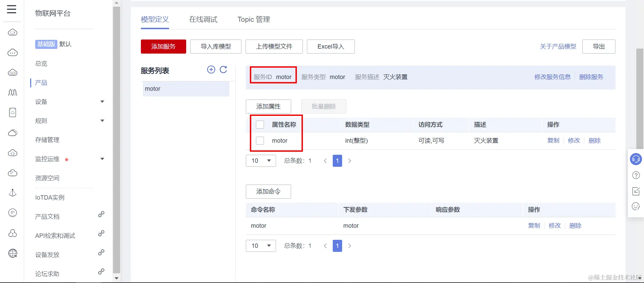644x283 pixels.
Task: Click the sidebar vertical scrollbar
Action: (116, 141)
